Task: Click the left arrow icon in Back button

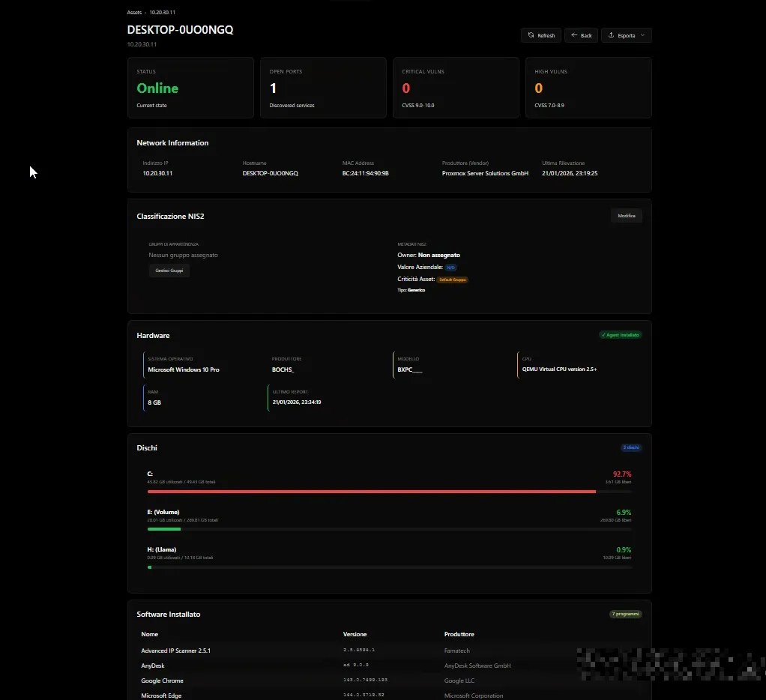Action: [574, 35]
